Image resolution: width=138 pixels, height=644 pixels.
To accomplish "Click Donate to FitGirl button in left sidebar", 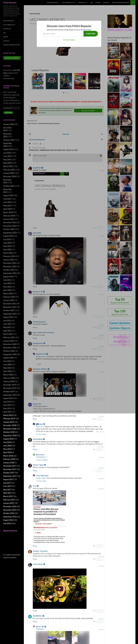I will click(x=12, y=58).
